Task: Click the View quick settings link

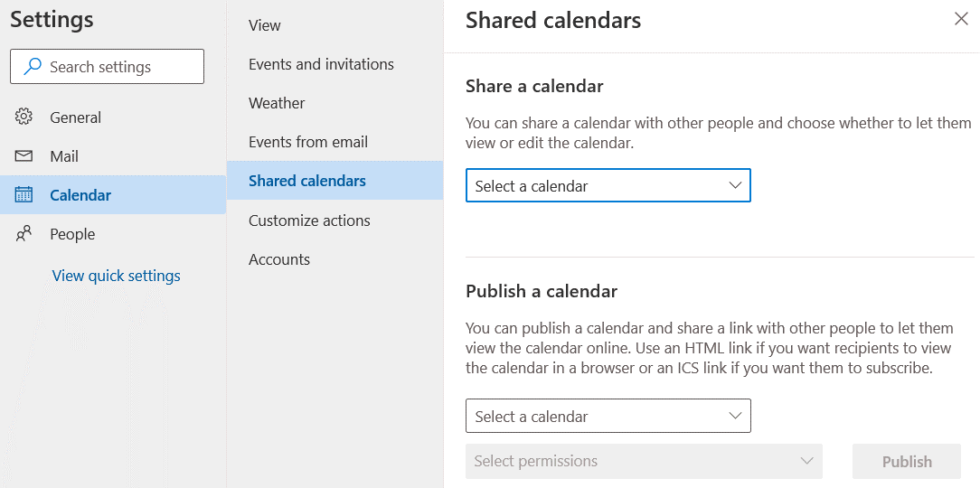Action: [117, 276]
